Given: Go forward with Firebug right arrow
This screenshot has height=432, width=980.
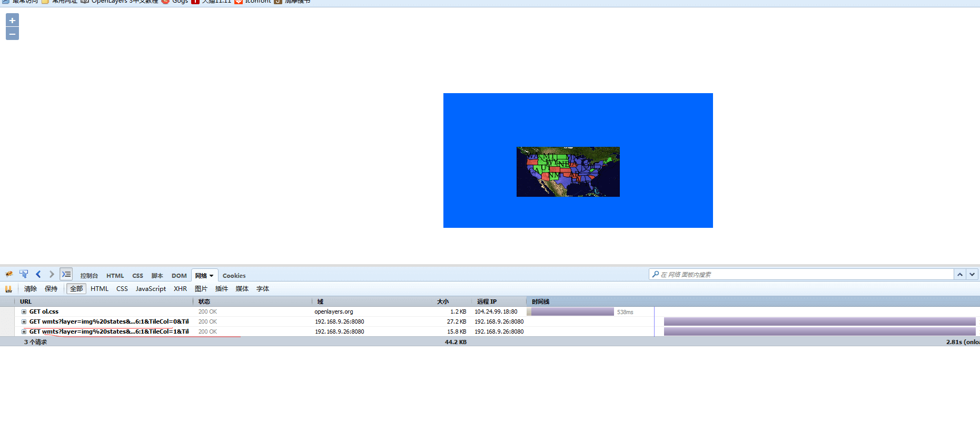Looking at the screenshot, I should [52, 274].
